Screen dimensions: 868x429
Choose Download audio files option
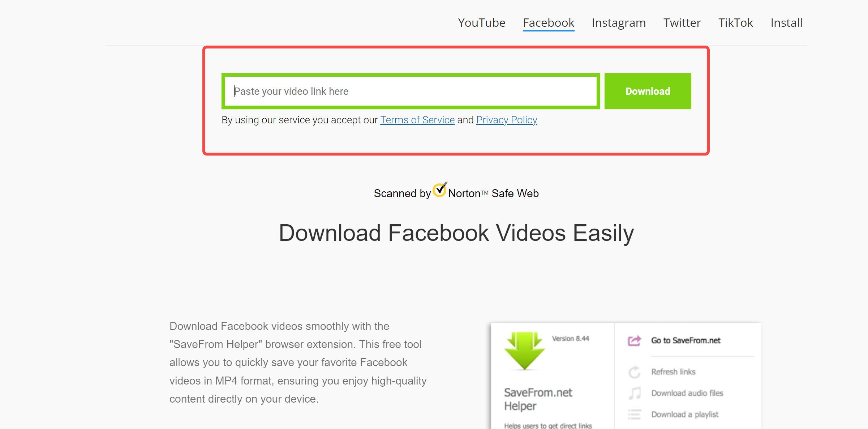coord(687,393)
